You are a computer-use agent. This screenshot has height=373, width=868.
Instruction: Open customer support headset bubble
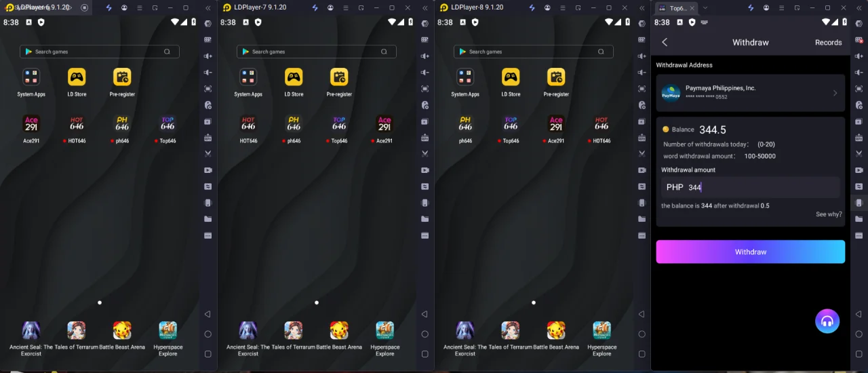[x=827, y=321]
